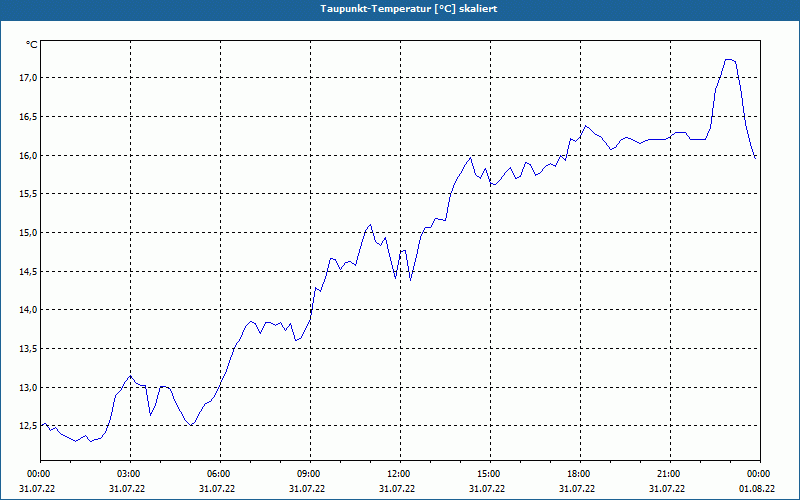
Task: Click the 06:00 time axis label
Action: [x=218, y=474]
